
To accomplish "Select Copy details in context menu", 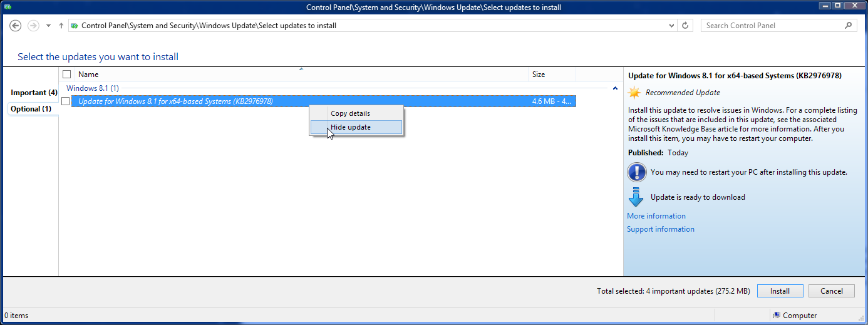I will point(350,113).
